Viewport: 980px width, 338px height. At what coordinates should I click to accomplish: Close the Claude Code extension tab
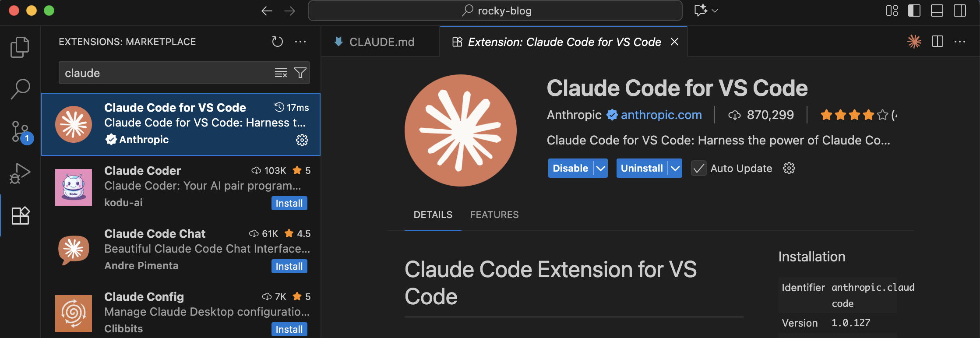674,42
